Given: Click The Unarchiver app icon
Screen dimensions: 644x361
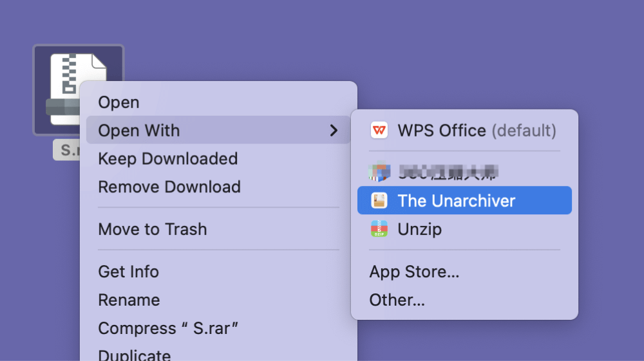Looking at the screenshot, I should pyautogui.click(x=379, y=201).
